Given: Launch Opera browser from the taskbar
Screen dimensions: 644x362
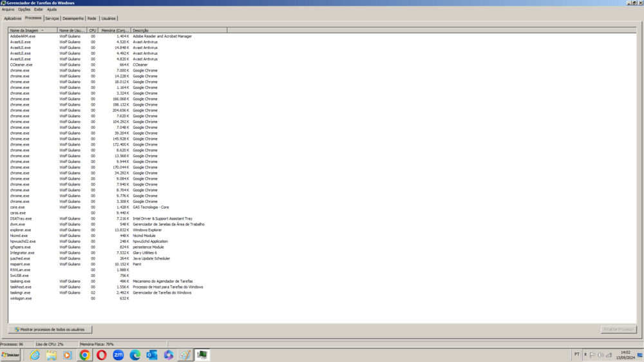Looking at the screenshot, I should tap(102, 355).
